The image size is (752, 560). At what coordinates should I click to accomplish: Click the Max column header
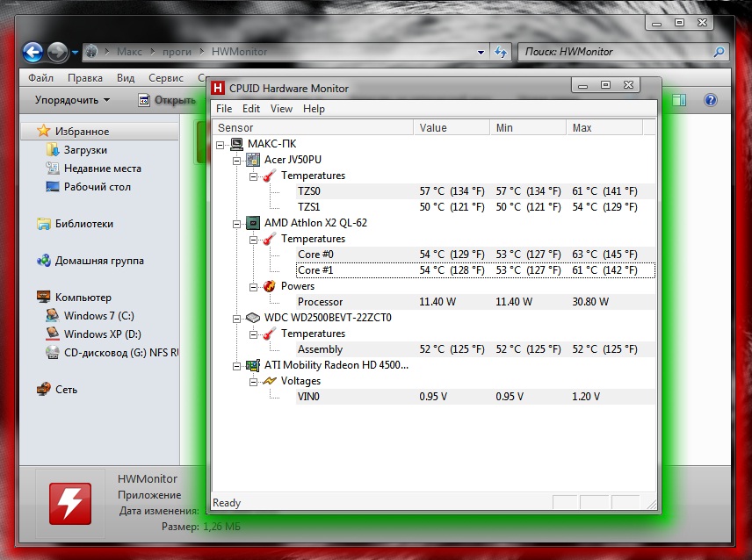coord(604,128)
